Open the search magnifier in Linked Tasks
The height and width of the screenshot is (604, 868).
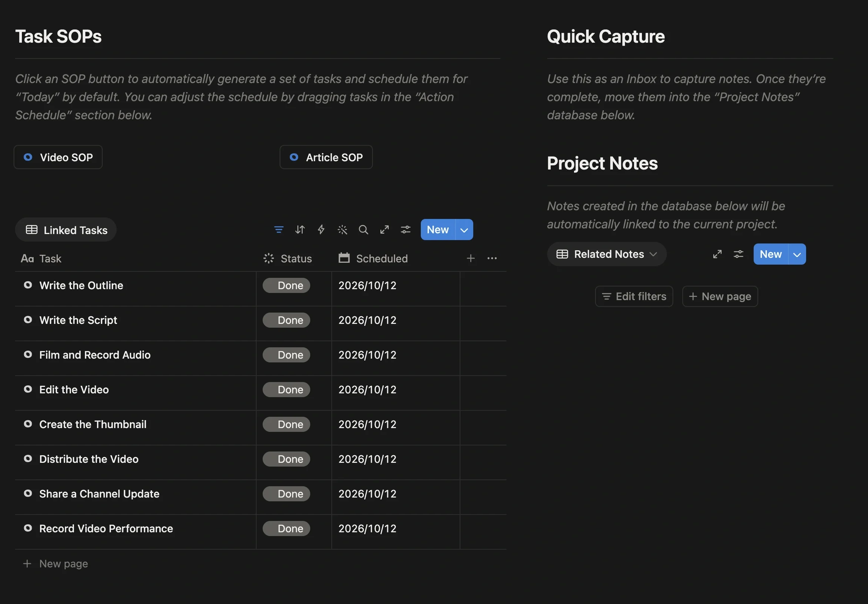(363, 230)
